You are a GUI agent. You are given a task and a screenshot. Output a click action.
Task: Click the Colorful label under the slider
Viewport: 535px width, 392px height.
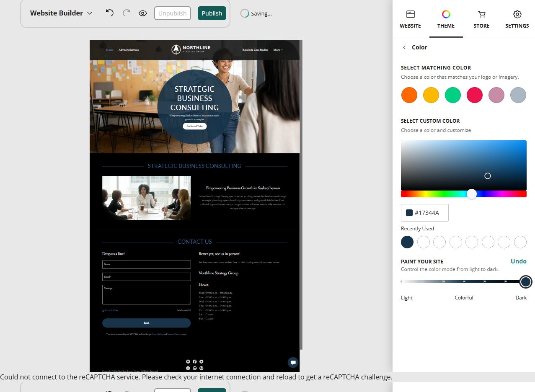tap(464, 298)
